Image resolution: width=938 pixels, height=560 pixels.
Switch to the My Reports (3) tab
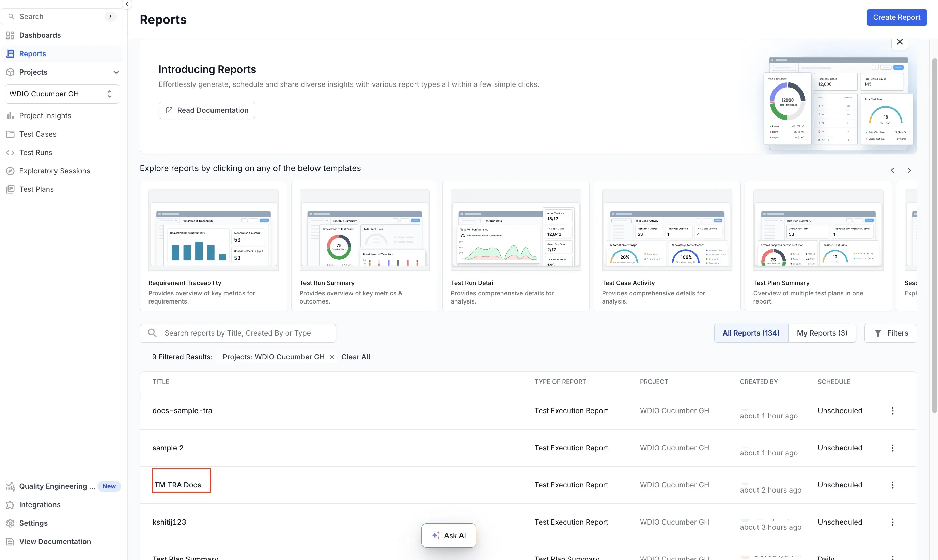822,333
